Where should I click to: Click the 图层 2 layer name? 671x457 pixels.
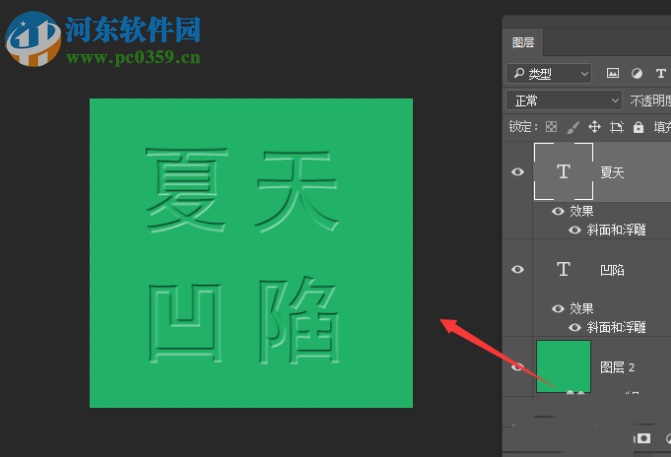pos(617,367)
